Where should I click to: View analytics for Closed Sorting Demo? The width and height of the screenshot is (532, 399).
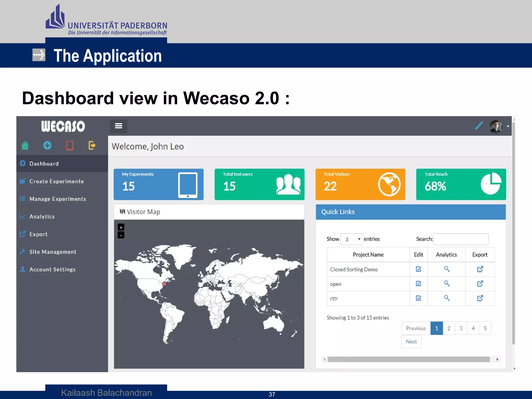click(x=447, y=269)
